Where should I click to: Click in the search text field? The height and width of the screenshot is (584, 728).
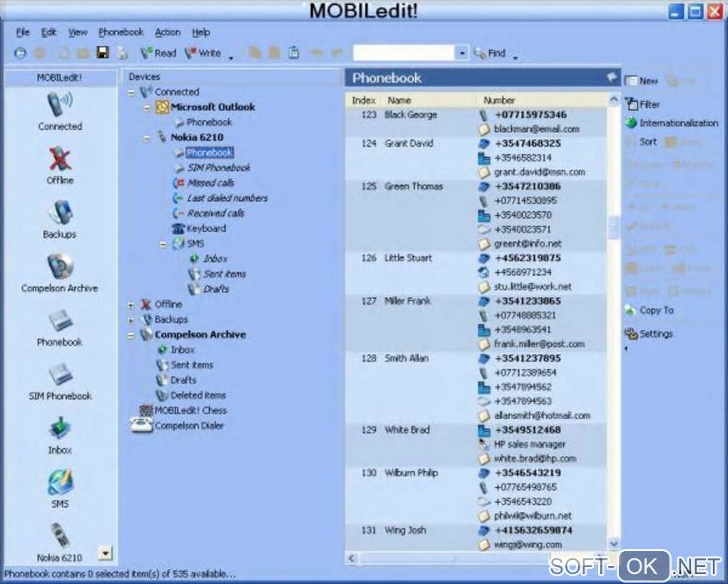(403, 53)
